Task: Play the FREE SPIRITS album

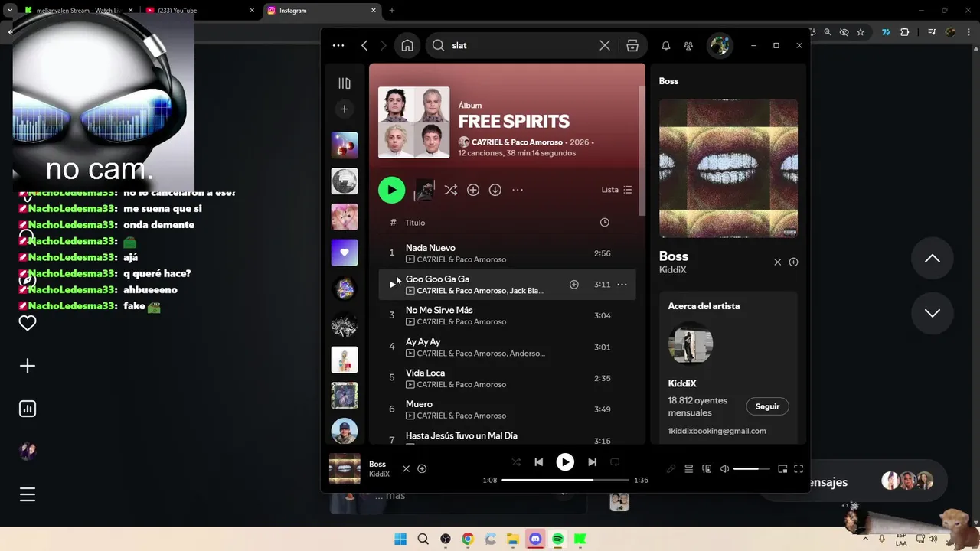Action: 391,190
